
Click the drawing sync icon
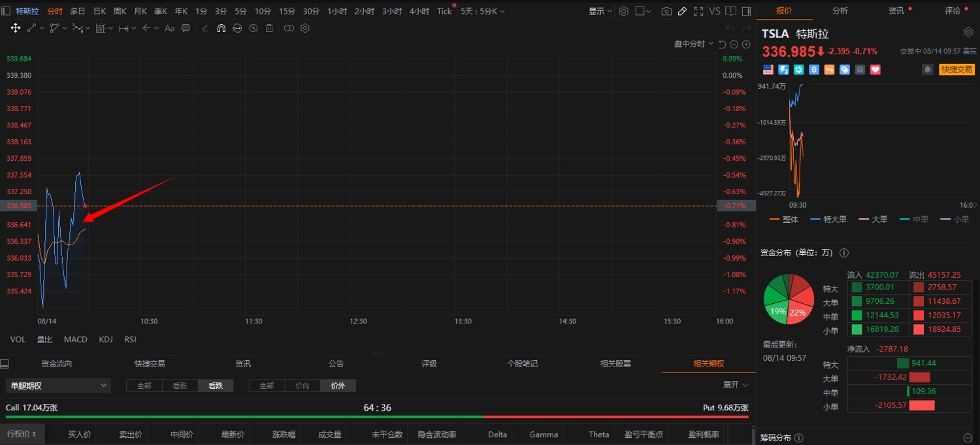pos(237,28)
